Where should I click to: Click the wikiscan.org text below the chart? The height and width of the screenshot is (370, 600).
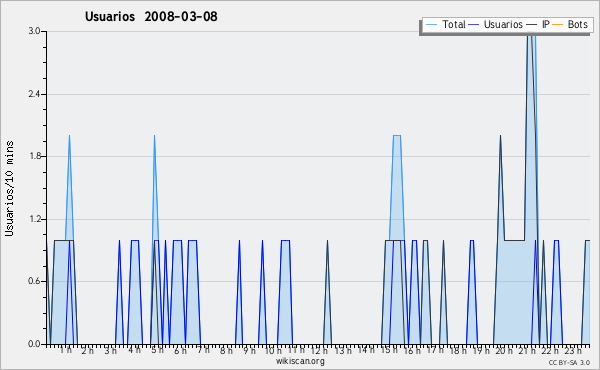point(300,361)
